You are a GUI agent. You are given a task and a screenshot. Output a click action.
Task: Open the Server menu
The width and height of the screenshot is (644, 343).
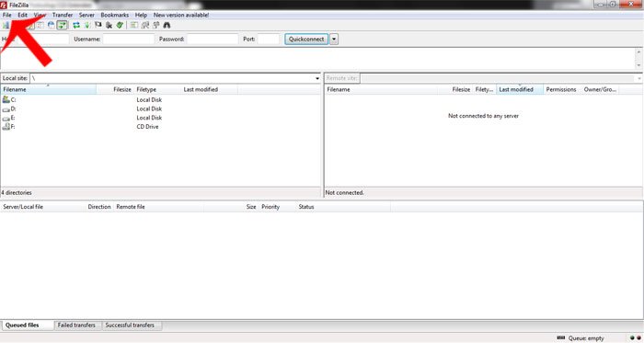pyautogui.click(x=86, y=15)
